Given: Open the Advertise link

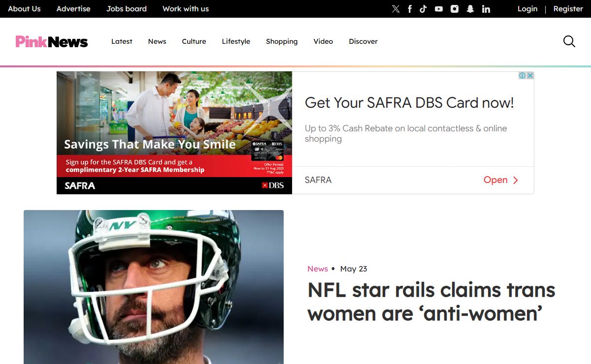Looking at the screenshot, I should 73,9.
